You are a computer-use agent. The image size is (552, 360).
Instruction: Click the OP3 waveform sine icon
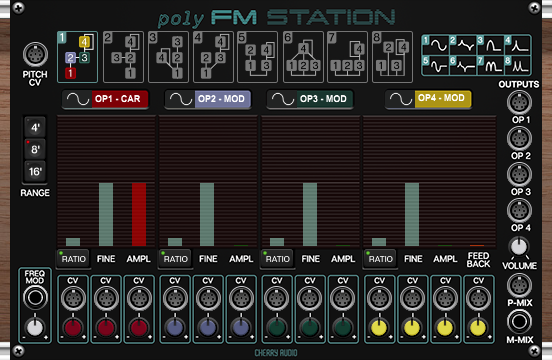tap(283, 99)
